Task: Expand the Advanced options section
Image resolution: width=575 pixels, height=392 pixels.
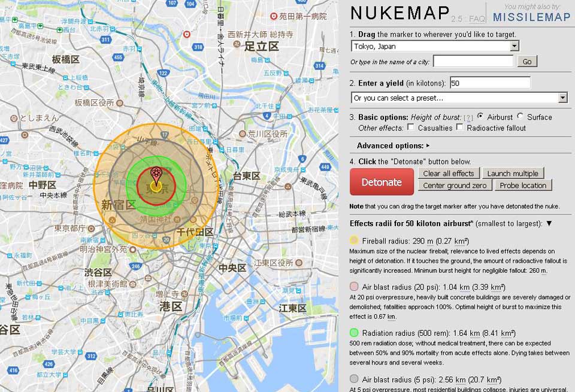Action: pos(393,145)
